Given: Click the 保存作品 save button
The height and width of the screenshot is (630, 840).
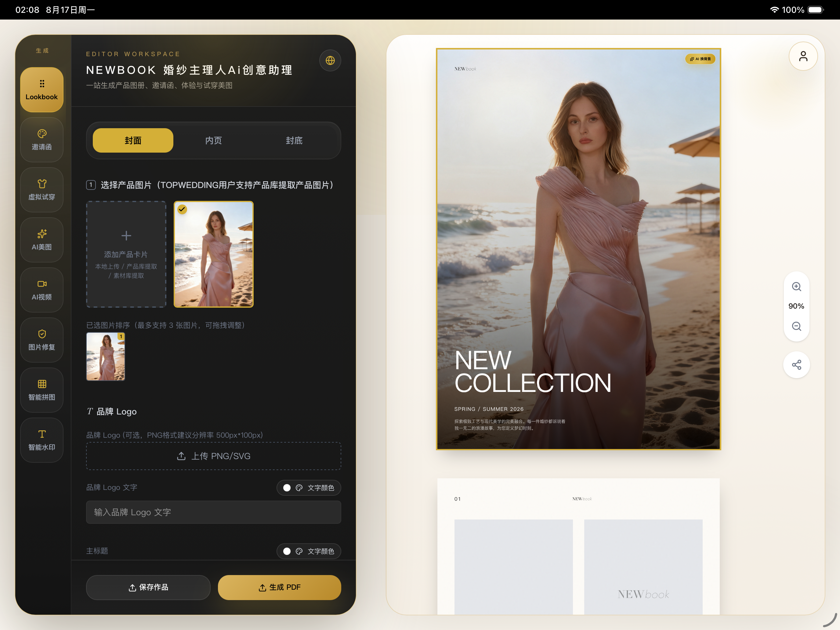Looking at the screenshot, I should (148, 588).
